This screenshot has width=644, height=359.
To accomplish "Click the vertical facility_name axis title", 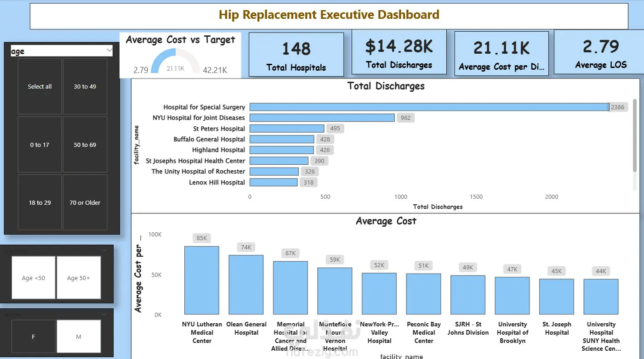I will (137, 145).
